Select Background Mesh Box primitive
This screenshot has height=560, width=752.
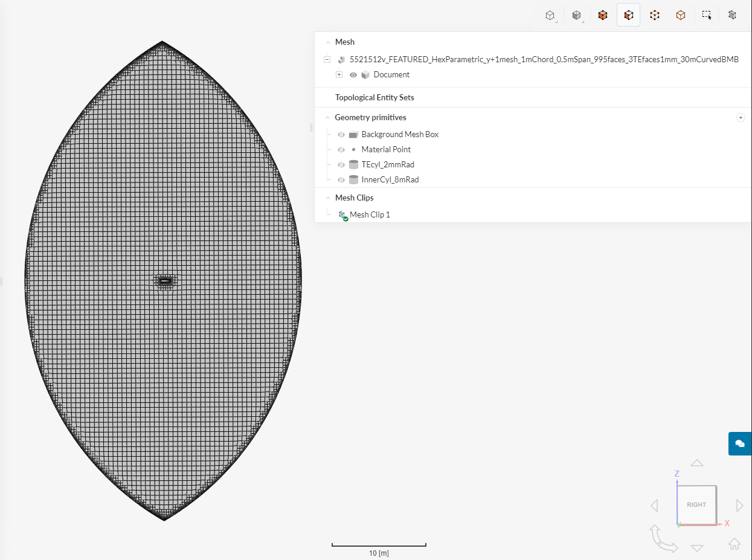pos(400,135)
